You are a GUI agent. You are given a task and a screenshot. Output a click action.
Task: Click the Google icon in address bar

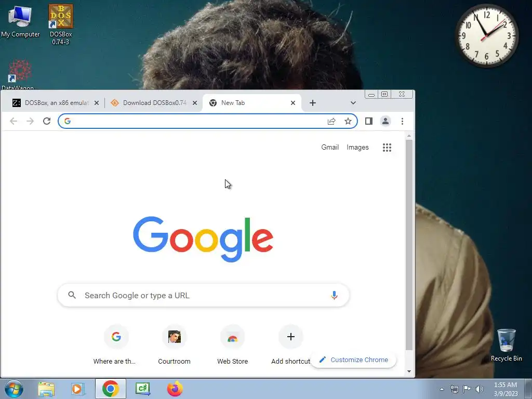(67, 121)
